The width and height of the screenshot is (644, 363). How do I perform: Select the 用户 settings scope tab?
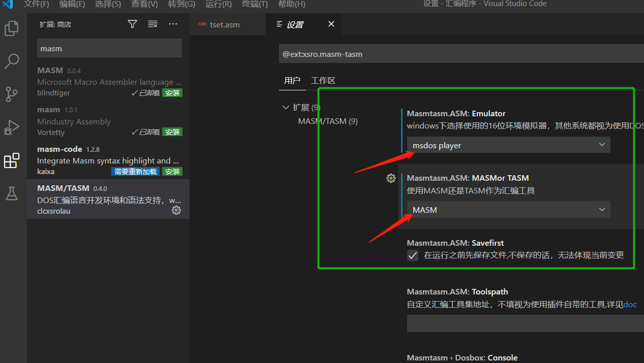tap(292, 81)
